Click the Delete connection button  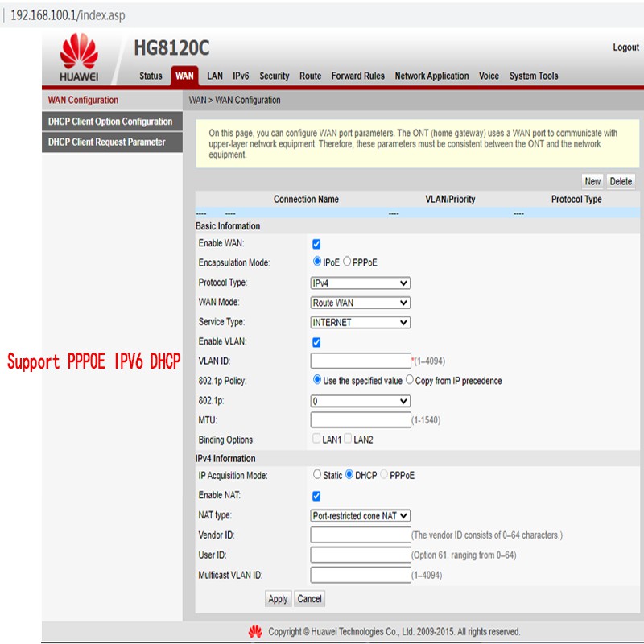(621, 181)
